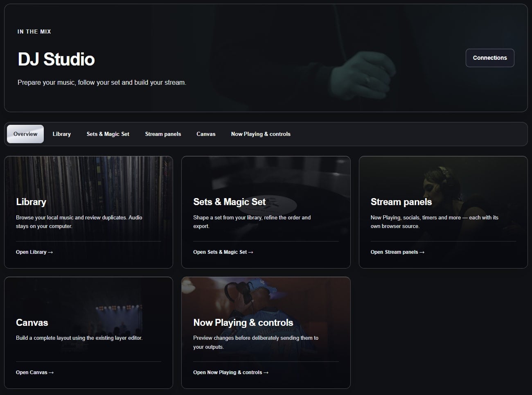Click the Library card heading
This screenshot has width=532, height=395.
(31, 202)
